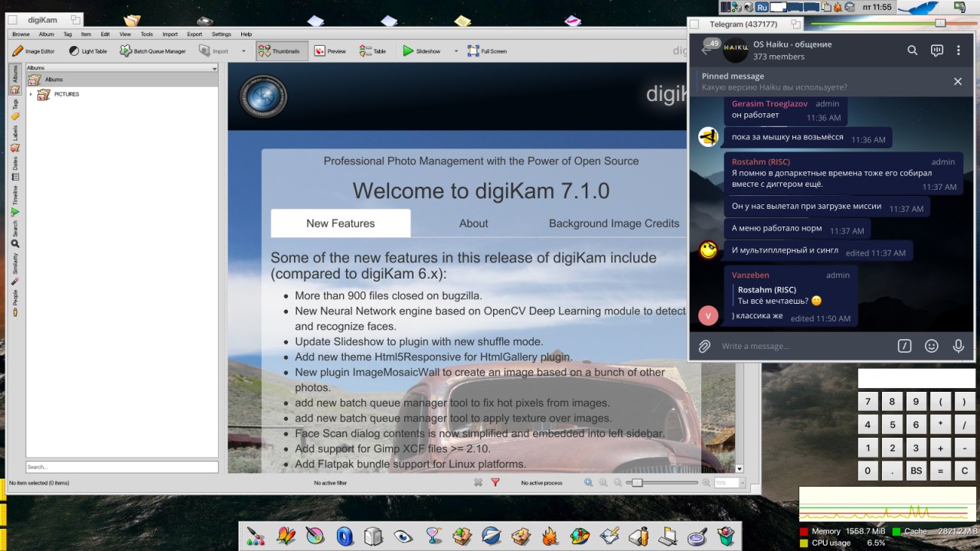Open the Search sidebar tab

coord(15,233)
